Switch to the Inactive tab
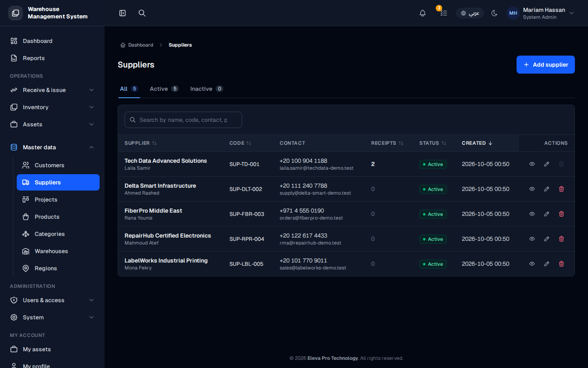The width and height of the screenshot is (588, 368). [207, 89]
